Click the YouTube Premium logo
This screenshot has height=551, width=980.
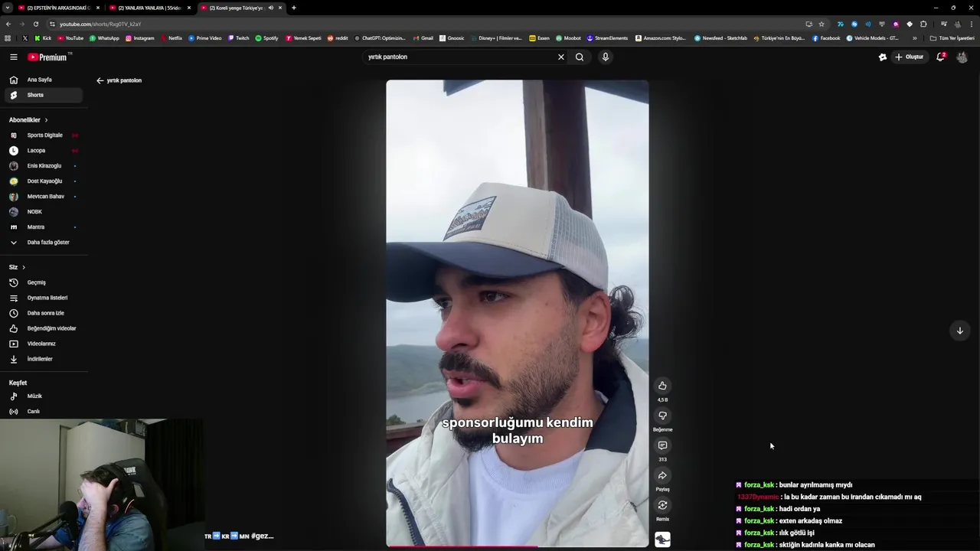[x=48, y=57]
